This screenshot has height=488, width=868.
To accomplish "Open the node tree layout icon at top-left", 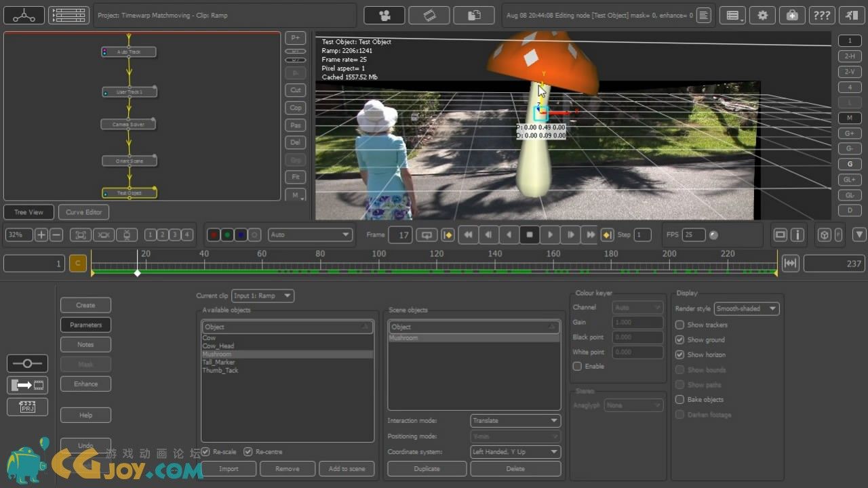I will click(x=24, y=15).
